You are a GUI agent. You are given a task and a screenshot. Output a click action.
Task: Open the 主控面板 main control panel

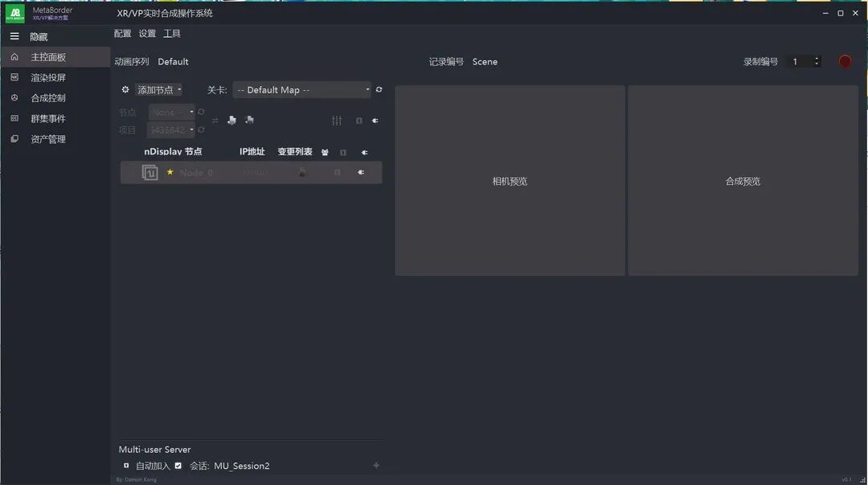pos(55,57)
